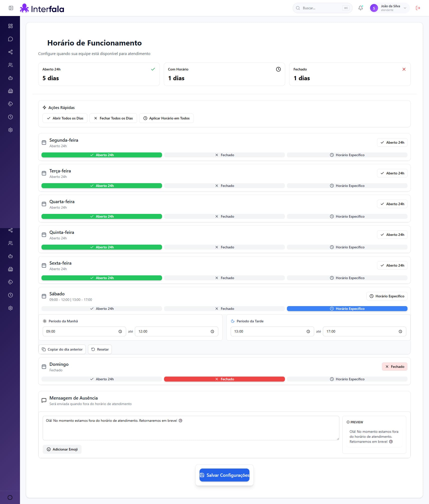The height and width of the screenshot is (504, 429).
Task: Click the logout icon in header
Action: [418, 8]
